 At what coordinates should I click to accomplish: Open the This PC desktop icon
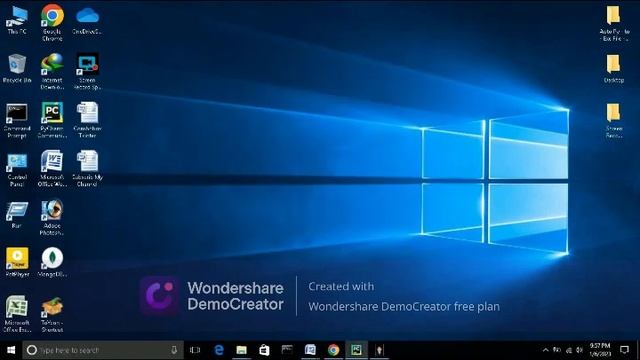tap(17, 20)
